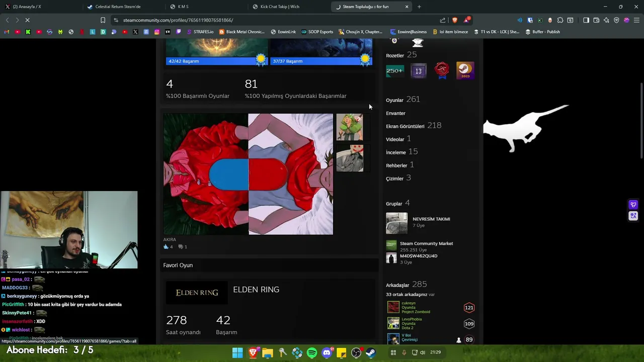Image resolution: width=644 pixels, height=362 pixels.
Task: Open the large AKIRA artwork image
Action: pos(248,174)
